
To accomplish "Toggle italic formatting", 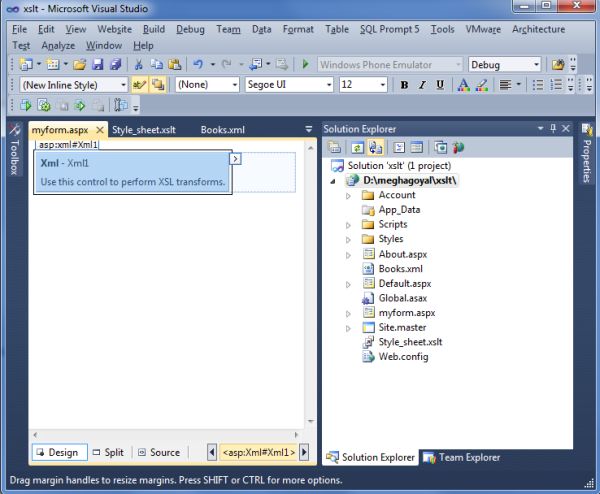I will (422, 85).
